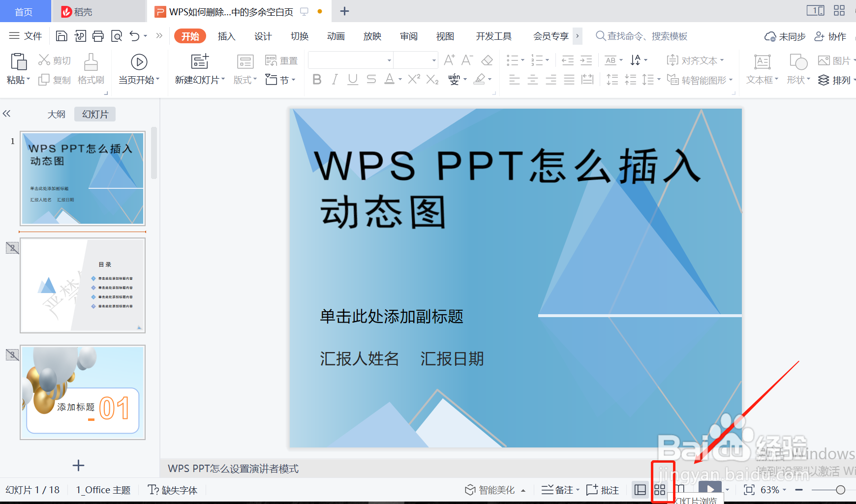Toggle left text alignment

(514, 80)
